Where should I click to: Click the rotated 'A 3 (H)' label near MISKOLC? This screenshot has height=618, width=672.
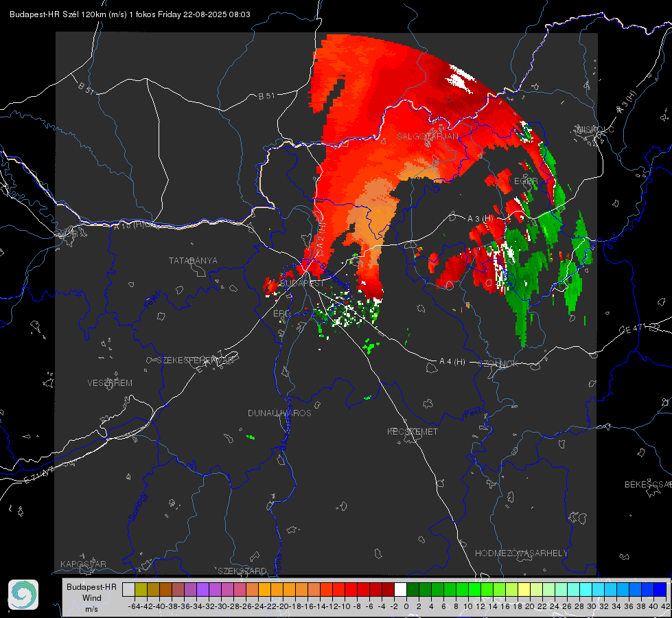[x=627, y=102]
